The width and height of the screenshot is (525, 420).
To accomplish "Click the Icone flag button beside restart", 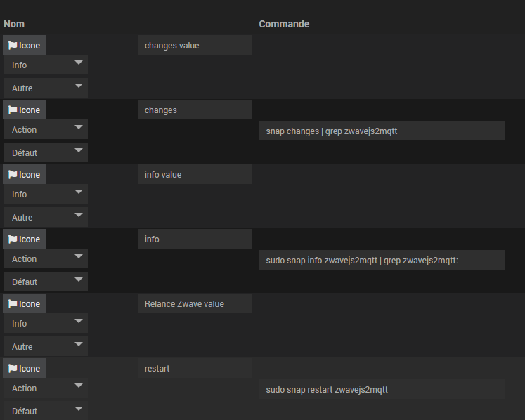I will (x=24, y=368).
